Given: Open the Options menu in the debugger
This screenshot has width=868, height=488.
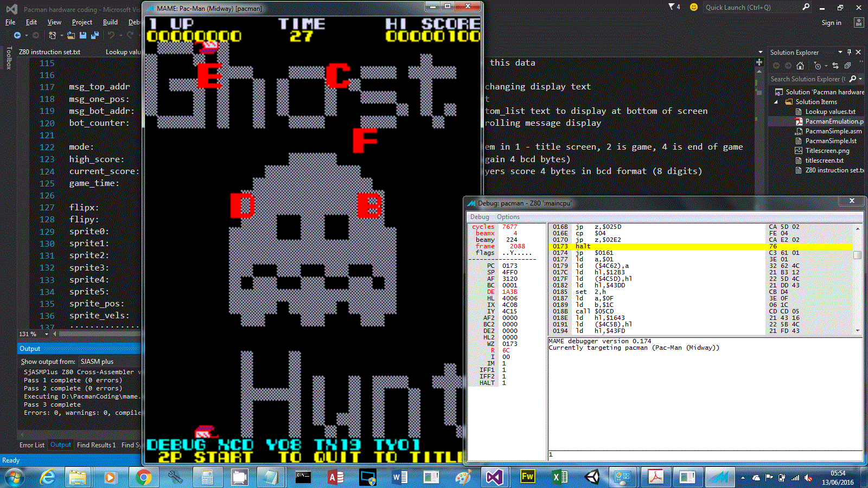Looking at the screenshot, I should coord(508,217).
